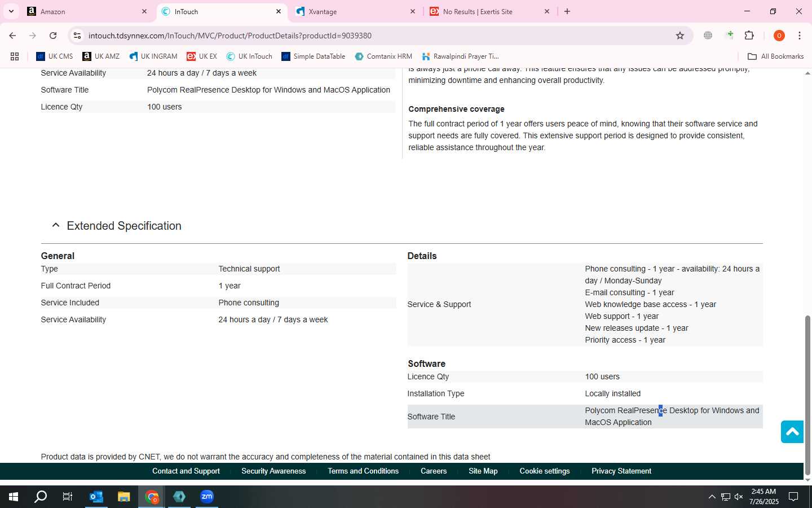Open Rawalpindi Prayer Ti... bookmark

coord(460,56)
